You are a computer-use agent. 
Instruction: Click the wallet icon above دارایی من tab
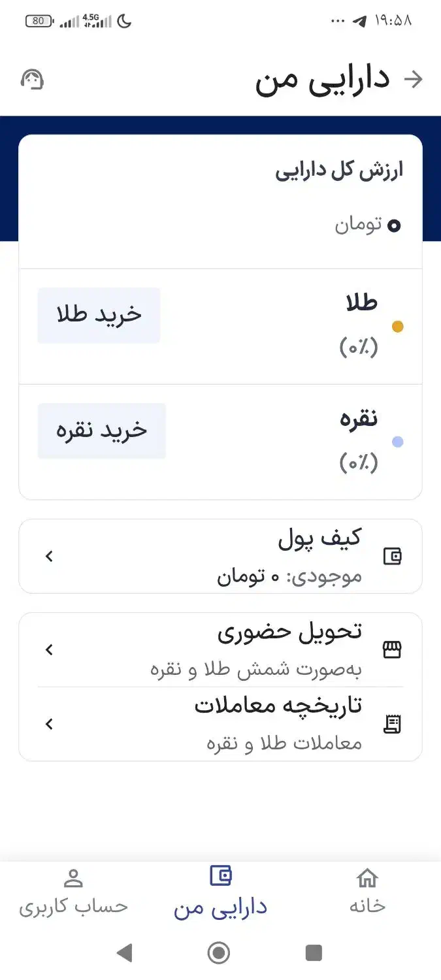220,874
